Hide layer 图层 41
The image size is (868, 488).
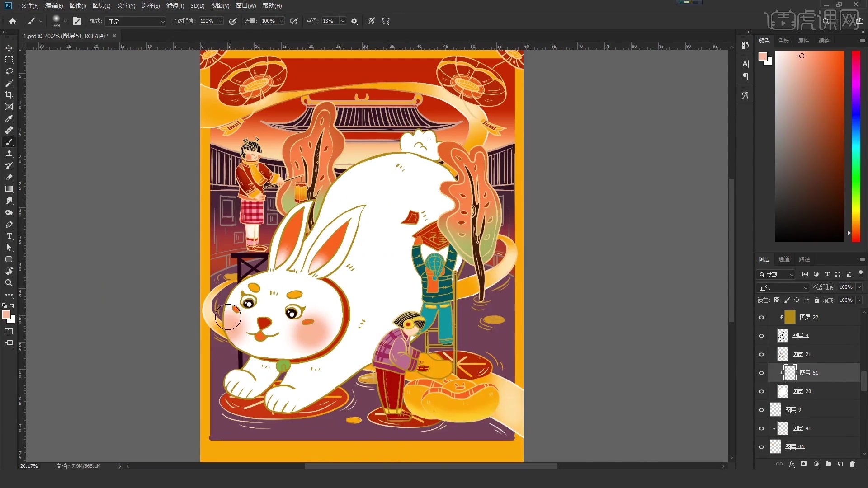click(761, 428)
